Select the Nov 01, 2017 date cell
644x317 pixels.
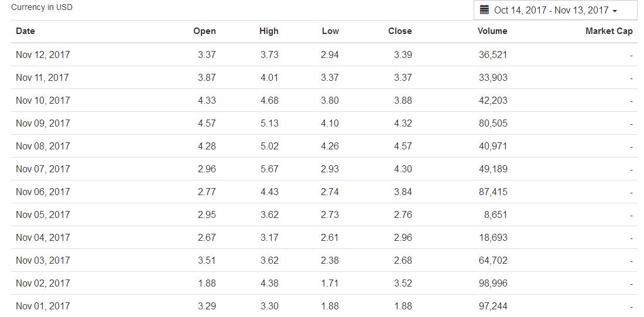point(43,306)
